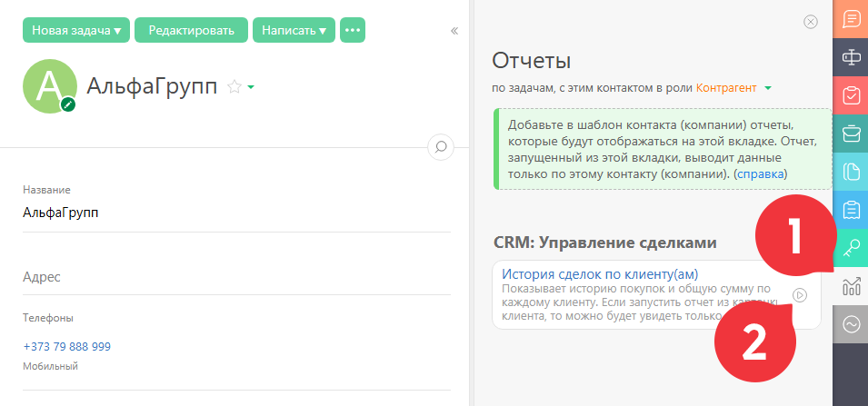
Task: Open the mail envelope sidebar tab
Action: pyautogui.click(x=851, y=134)
